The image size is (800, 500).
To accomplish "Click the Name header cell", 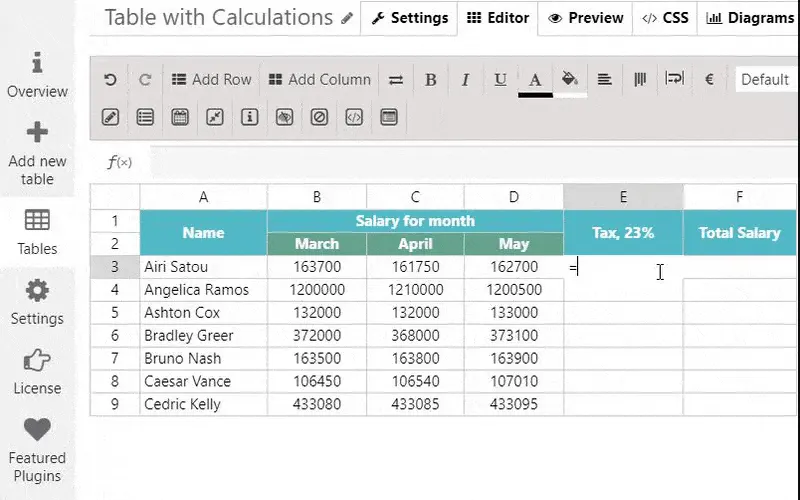I will [x=204, y=233].
